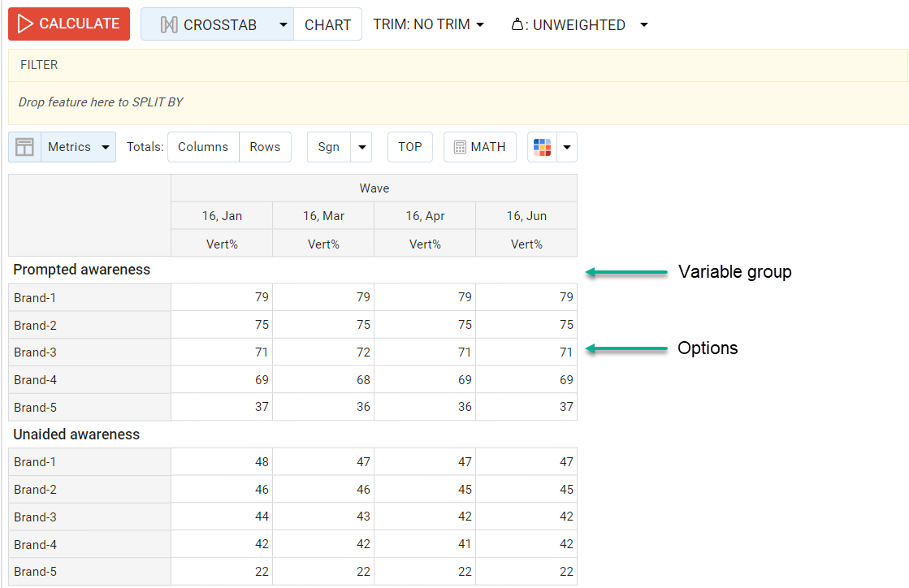Image resolution: width=909 pixels, height=588 pixels.
Task: Expand the Sgn options arrow
Action: tap(361, 147)
